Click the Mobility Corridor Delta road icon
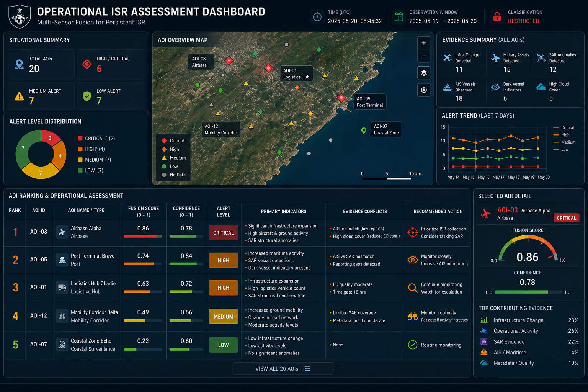This screenshot has height=392, width=588. [62, 316]
